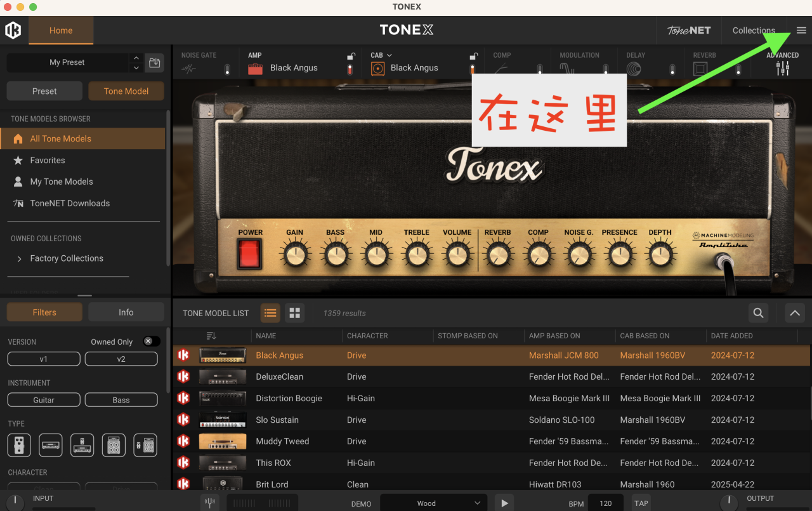
Task: Open Favorites in the tone models browser
Action: (x=82, y=160)
